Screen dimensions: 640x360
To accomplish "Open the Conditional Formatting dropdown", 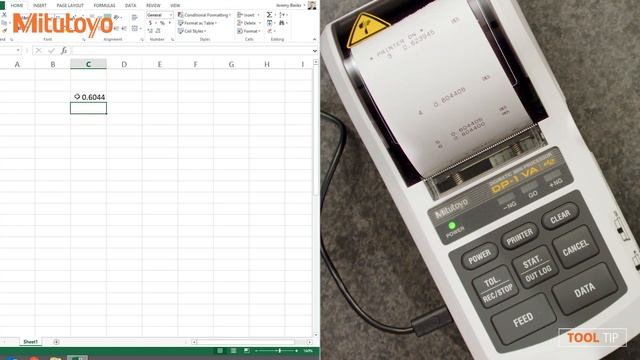I will point(204,15).
